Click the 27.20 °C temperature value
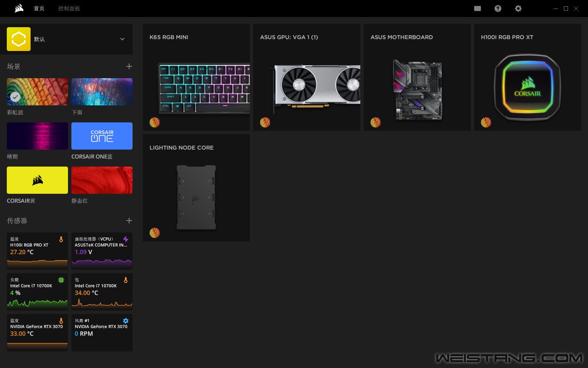The height and width of the screenshot is (368, 588). (22, 252)
